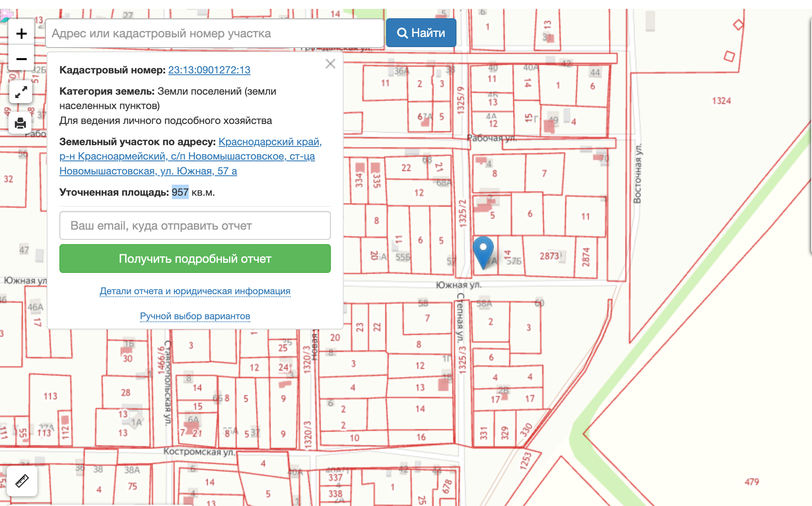Click parcel 2874 on the map
Screen dimensions: 812x506
(586, 256)
